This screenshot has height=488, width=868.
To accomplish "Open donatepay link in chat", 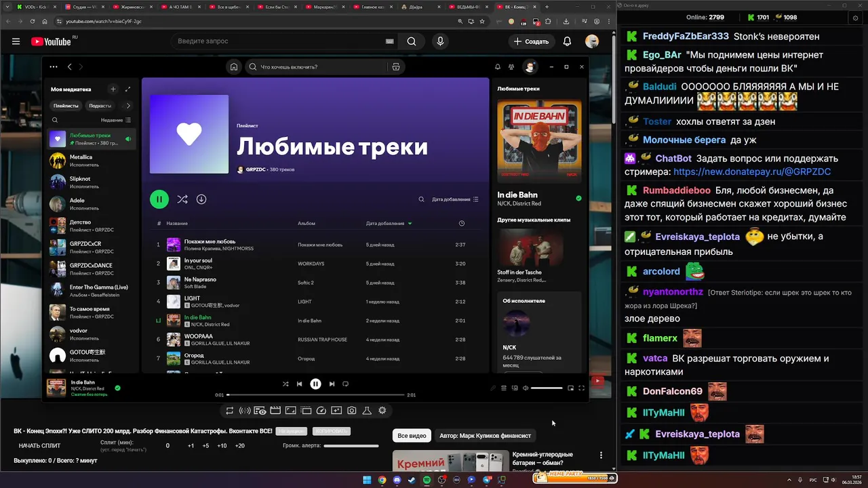I will pos(752,172).
